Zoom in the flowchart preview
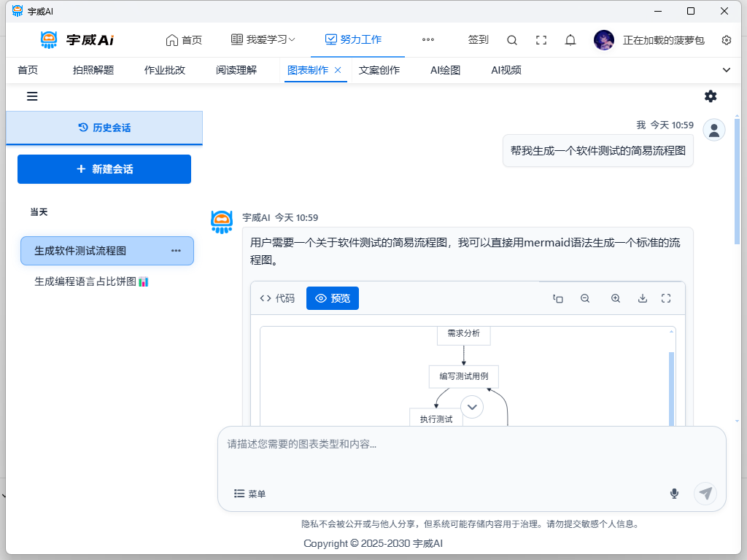 tap(616, 298)
